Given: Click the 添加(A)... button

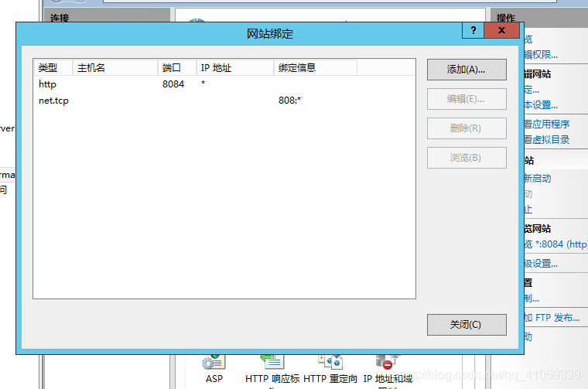Looking at the screenshot, I should point(467,70).
